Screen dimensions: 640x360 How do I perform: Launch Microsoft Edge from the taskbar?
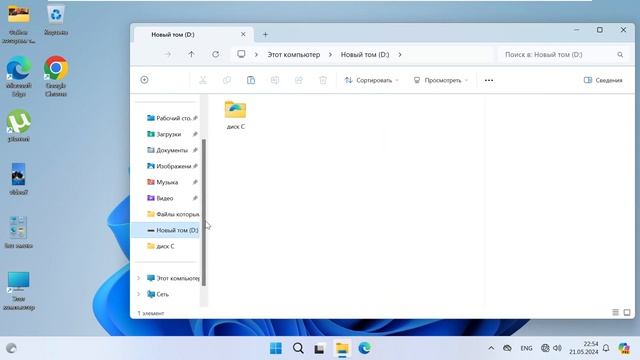364,348
